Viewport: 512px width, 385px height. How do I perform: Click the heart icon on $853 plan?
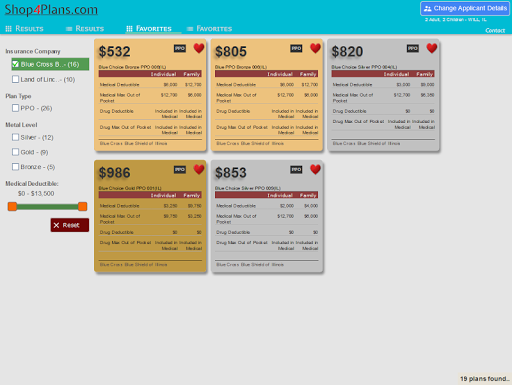(315, 169)
